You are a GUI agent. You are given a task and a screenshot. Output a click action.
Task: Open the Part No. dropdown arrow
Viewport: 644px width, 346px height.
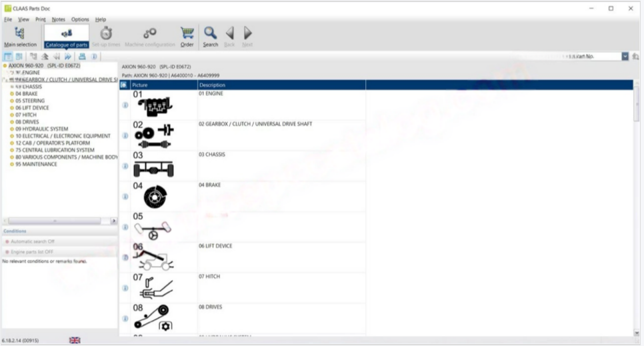click(625, 57)
